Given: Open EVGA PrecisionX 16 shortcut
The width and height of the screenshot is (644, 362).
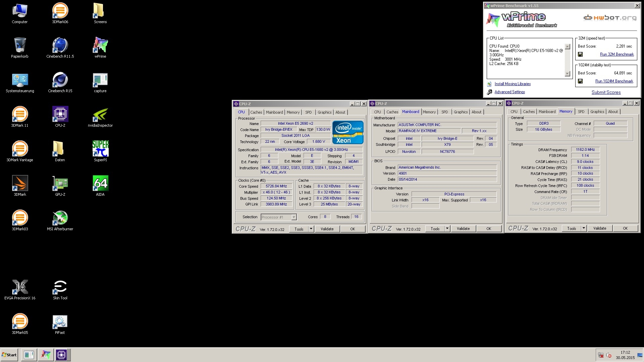Looking at the screenshot, I should pos(20,287).
